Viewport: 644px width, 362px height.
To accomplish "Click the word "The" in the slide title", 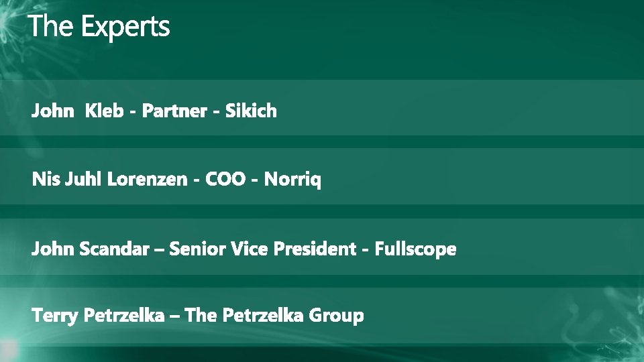I will pos(52,27).
